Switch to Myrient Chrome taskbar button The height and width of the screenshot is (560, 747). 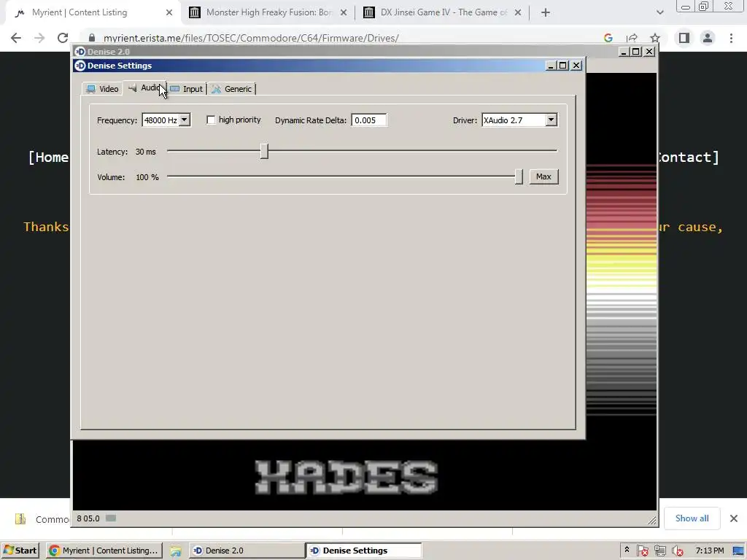[x=104, y=551]
